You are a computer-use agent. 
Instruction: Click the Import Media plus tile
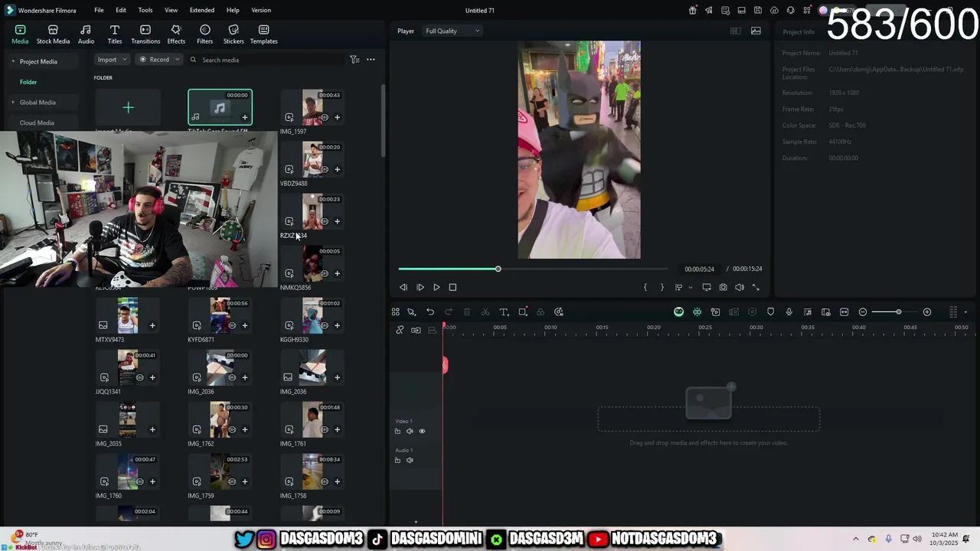coord(128,107)
